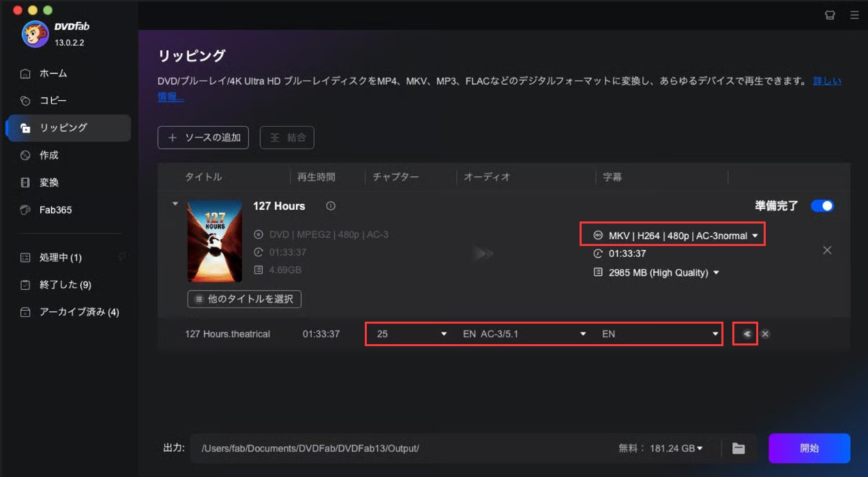Remove the theatrical track via its X icon
Viewport: 868px width, 477px height.
coord(764,334)
